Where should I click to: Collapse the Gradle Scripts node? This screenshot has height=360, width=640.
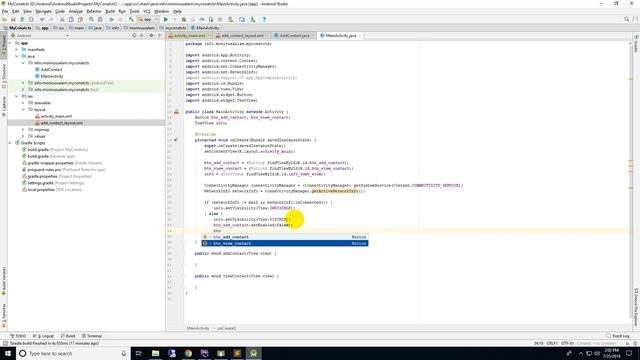pyautogui.click(x=10, y=143)
